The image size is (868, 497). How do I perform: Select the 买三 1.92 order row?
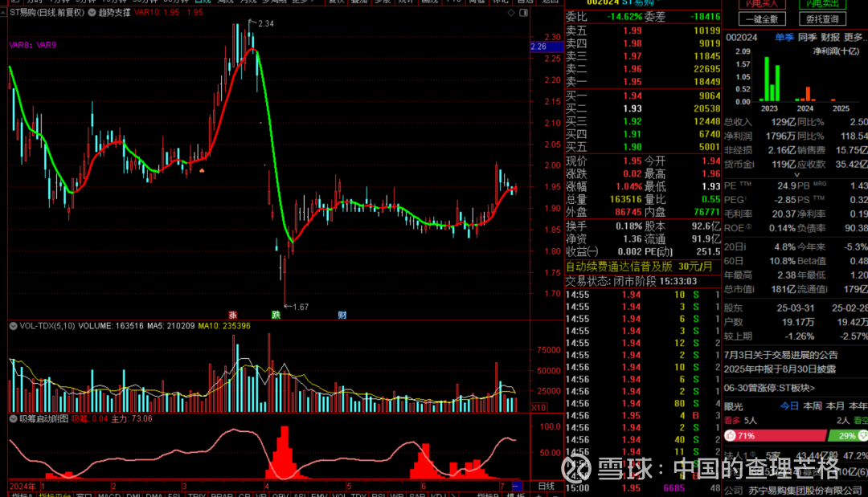[643, 121]
